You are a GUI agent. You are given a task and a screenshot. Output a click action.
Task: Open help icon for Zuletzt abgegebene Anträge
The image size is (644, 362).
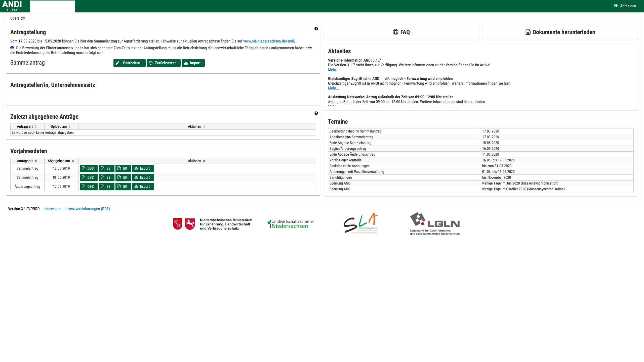pos(316,113)
